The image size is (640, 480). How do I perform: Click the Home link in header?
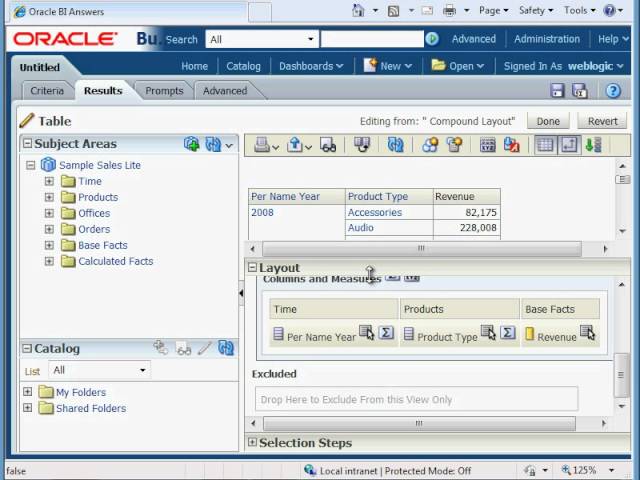pos(195,66)
